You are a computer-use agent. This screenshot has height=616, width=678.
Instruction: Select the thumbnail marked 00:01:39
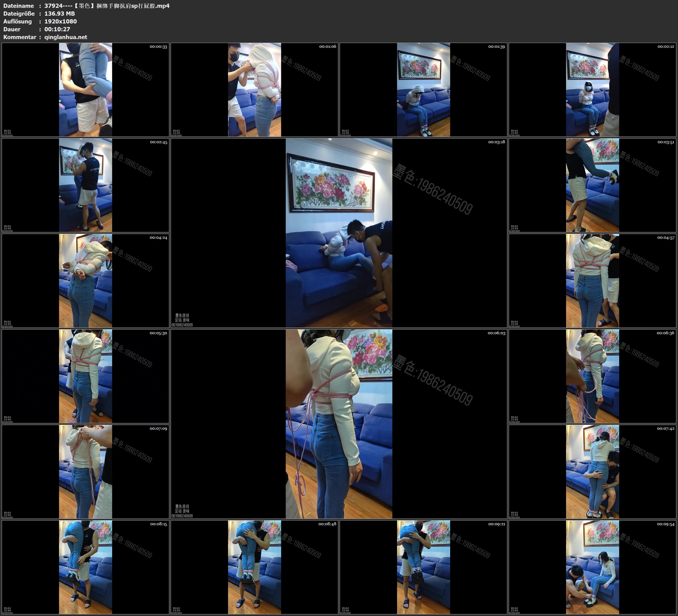pyautogui.click(x=424, y=89)
